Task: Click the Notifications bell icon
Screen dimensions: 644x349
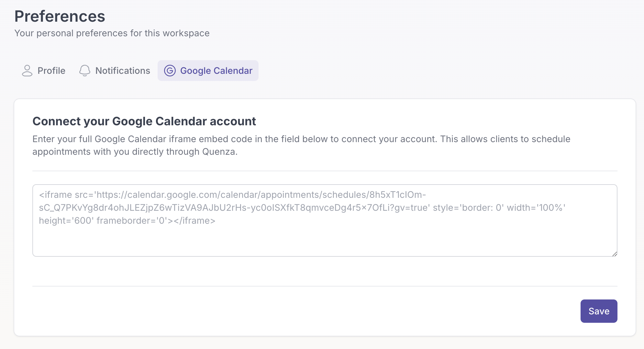Action: (85, 71)
